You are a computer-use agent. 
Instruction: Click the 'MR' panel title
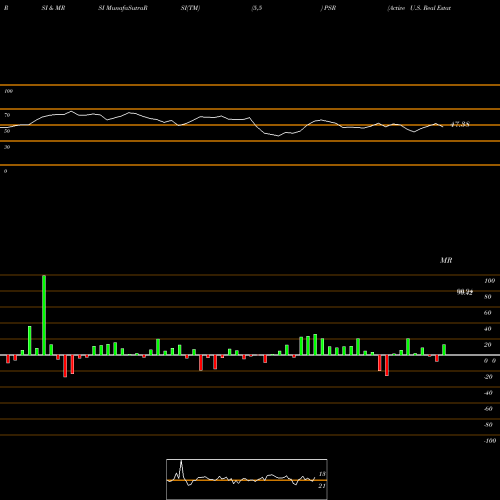pos(446,260)
